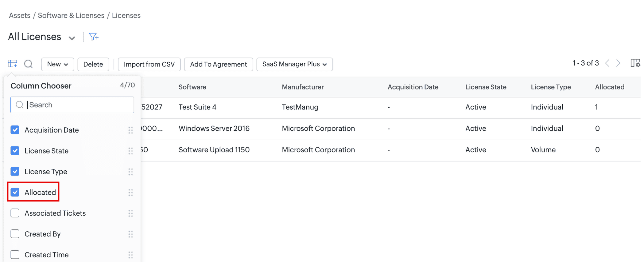The height and width of the screenshot is (262, 644).
Task: Grab drag handle for Acquisition Date
Action: [130, 130]
